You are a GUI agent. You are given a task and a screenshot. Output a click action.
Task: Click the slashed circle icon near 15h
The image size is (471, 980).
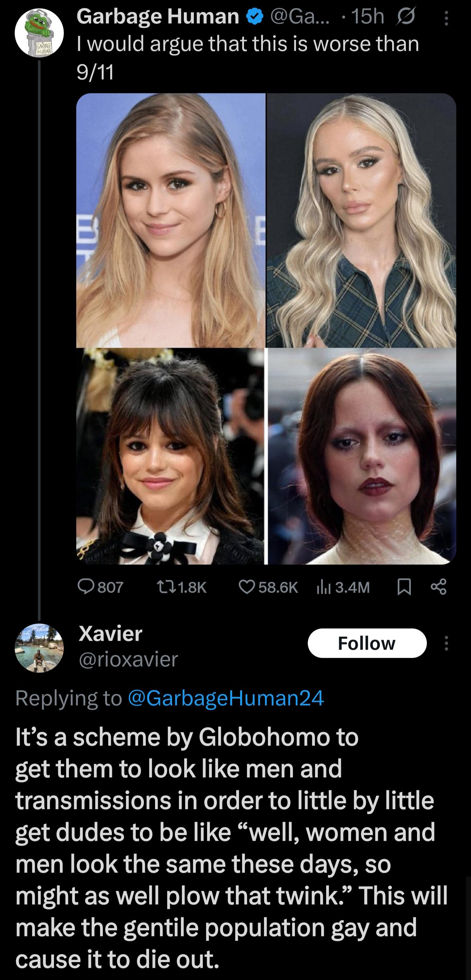click(x=406, y=17)
